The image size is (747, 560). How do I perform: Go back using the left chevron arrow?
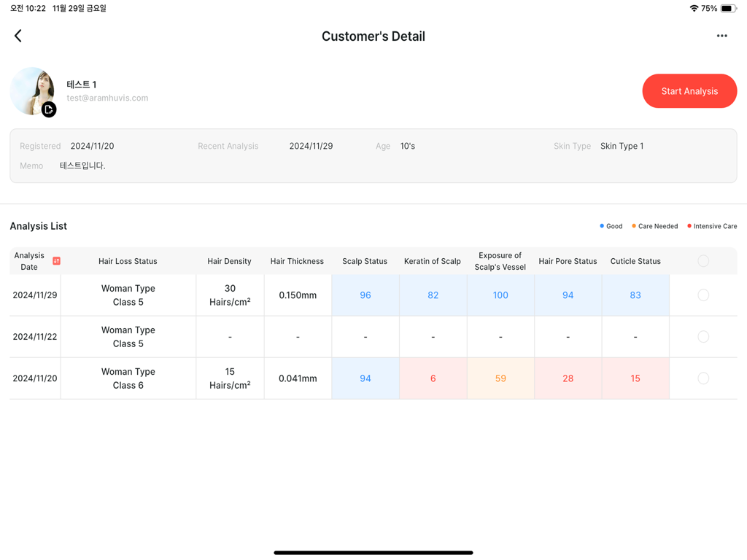point(18,36)
